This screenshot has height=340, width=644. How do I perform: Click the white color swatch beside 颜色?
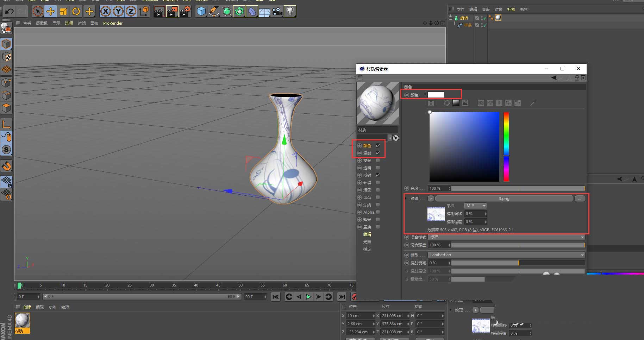pyautogui.click(x=436, y=95)
